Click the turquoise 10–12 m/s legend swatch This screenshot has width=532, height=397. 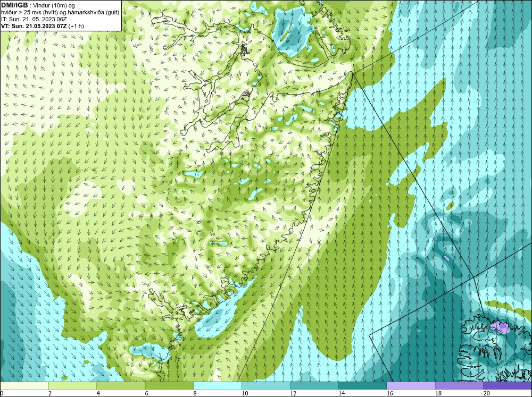(265, 386)
